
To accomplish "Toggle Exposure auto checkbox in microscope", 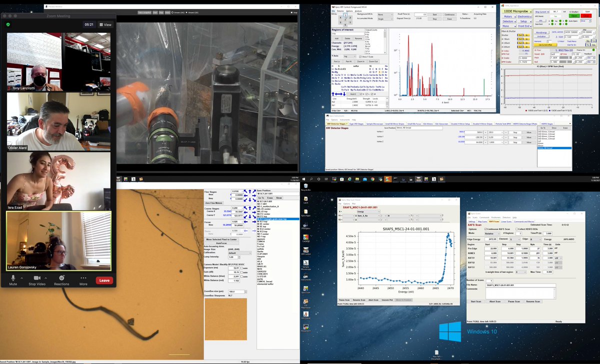I will 242,268.
